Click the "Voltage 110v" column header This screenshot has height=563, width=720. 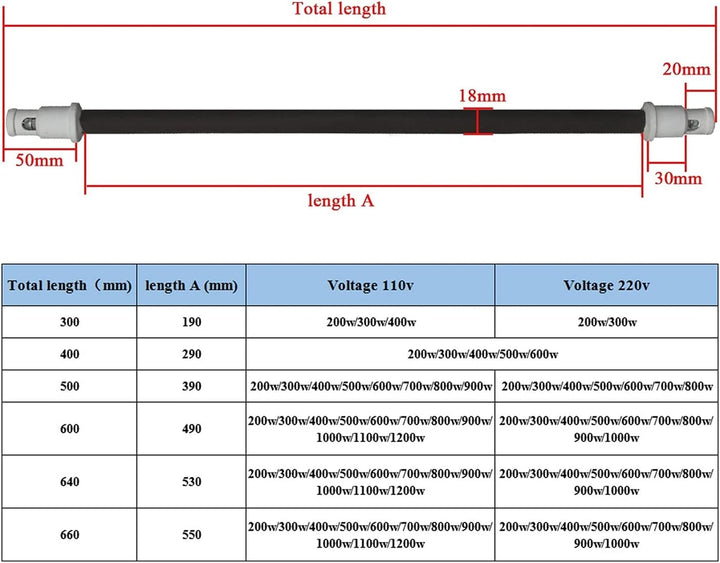click(x=370, y=285)
